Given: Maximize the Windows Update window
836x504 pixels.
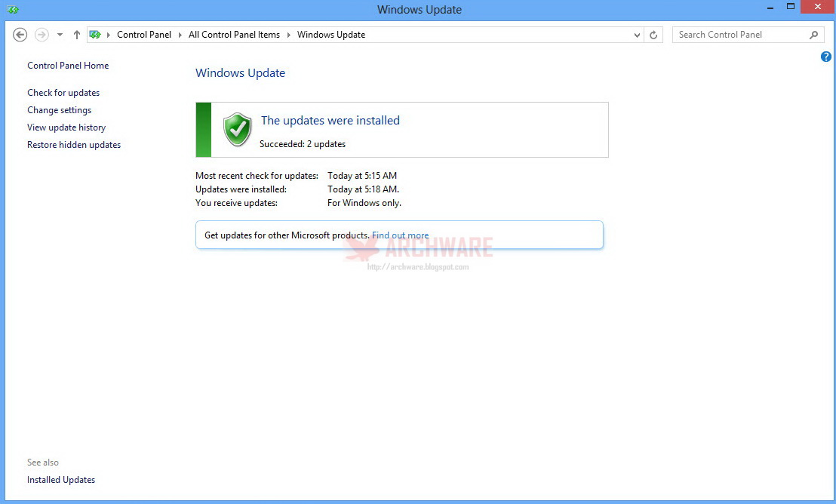Looking at the screenshot, I should (791, 7).
